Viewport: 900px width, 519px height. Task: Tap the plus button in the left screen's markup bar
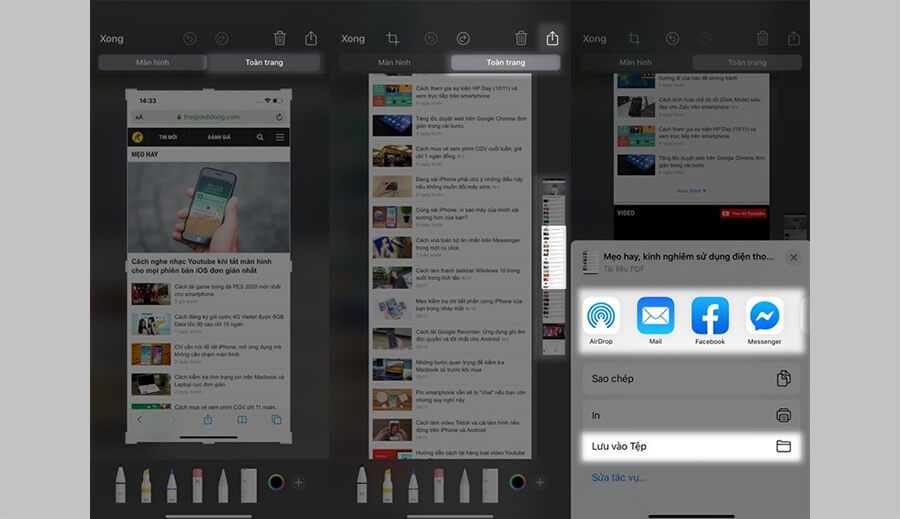tap(298, 482)
